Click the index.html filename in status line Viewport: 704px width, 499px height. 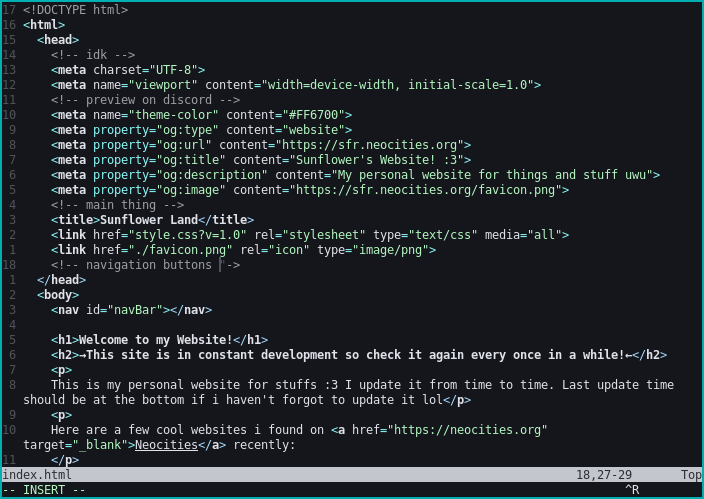pos(37,475)
